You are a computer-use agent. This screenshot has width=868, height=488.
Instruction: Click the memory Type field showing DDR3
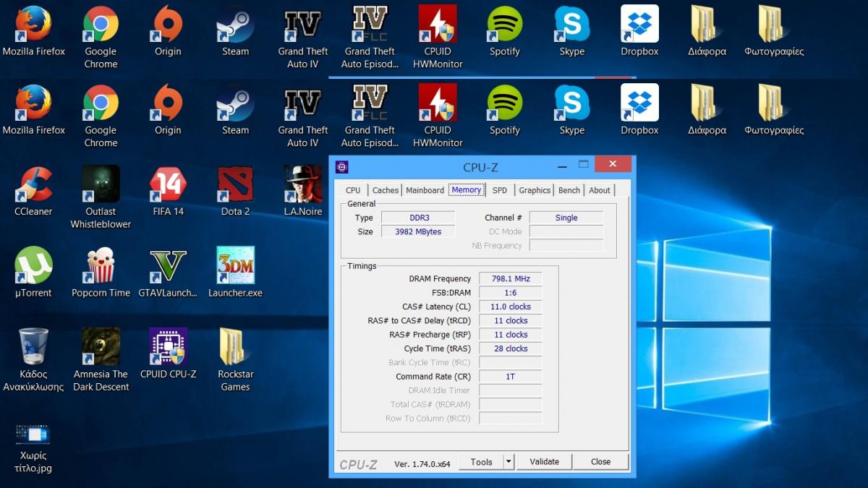coord(418,218)
